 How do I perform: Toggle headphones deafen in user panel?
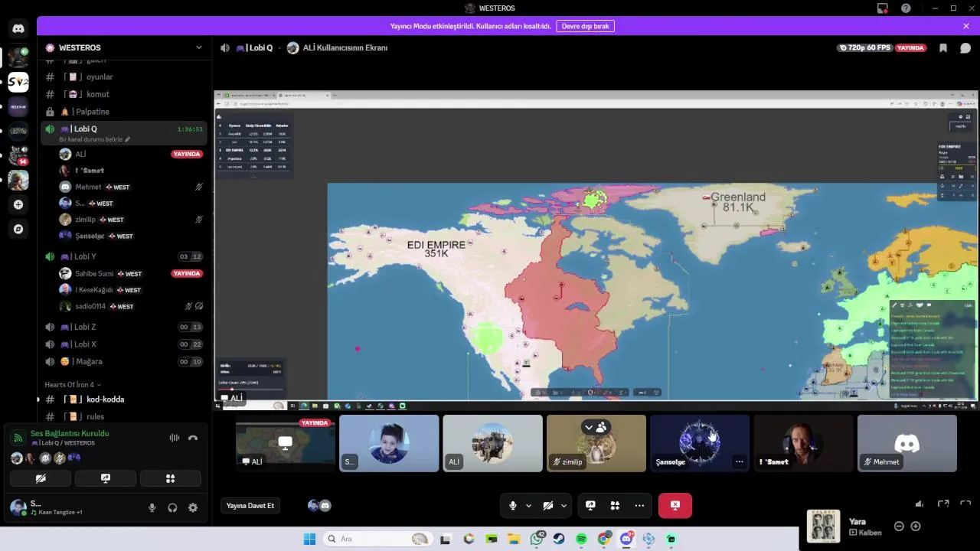172,507
